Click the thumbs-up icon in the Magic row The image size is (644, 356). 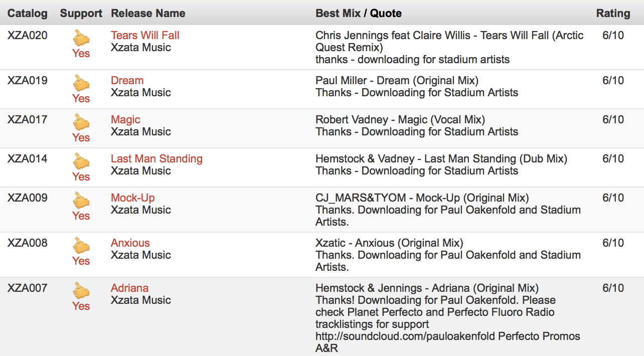coord(81,122)
